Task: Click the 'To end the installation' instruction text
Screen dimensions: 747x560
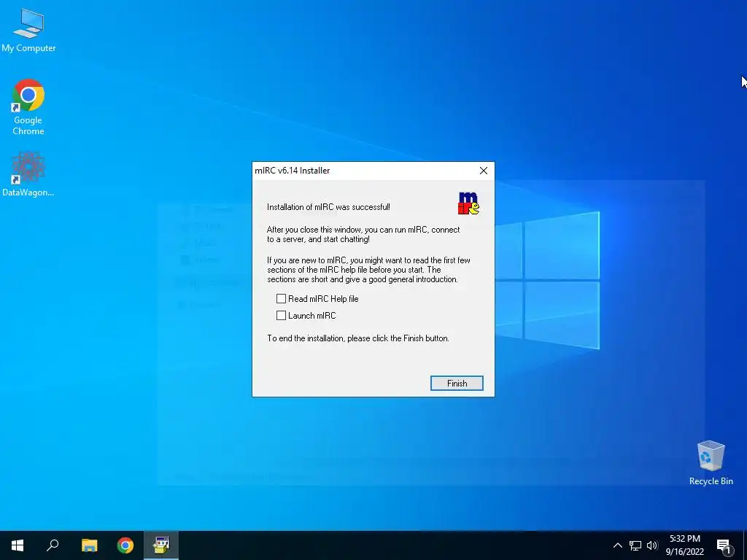Action: point(357,338)
